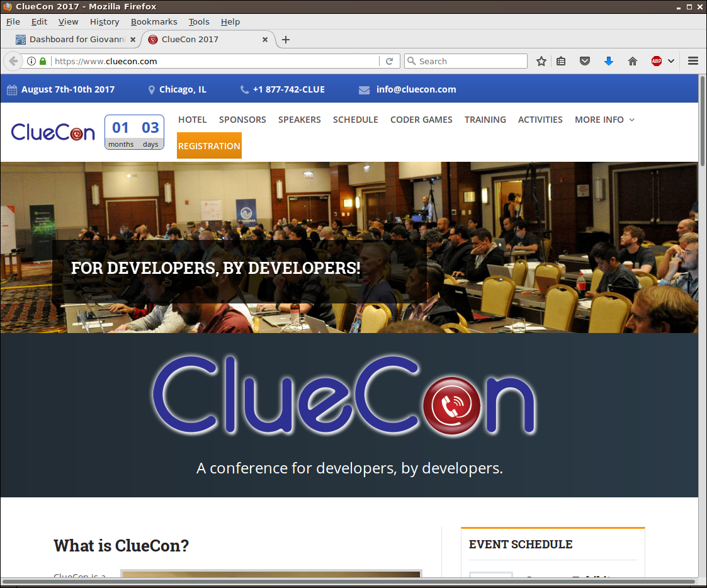Click the conference audience hero photo
This screenshot has width=707, height=588.
pos(349,247)
